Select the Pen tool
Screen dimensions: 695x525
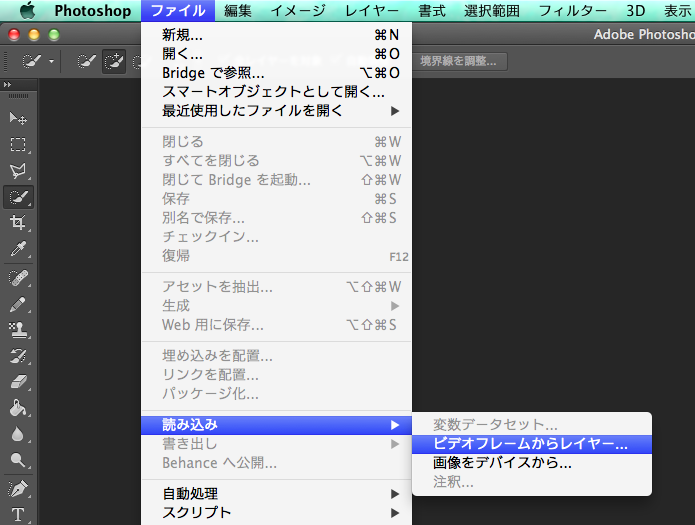18,489
